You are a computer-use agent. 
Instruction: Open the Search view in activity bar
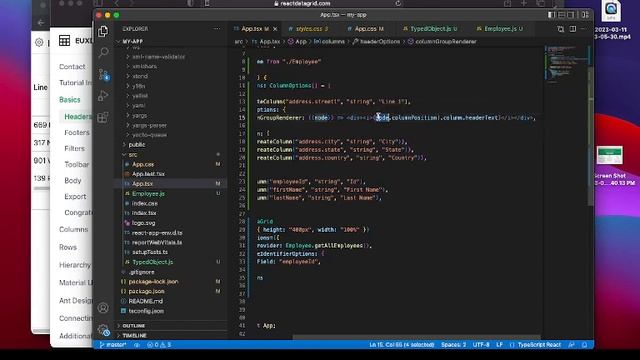[103, 52]
